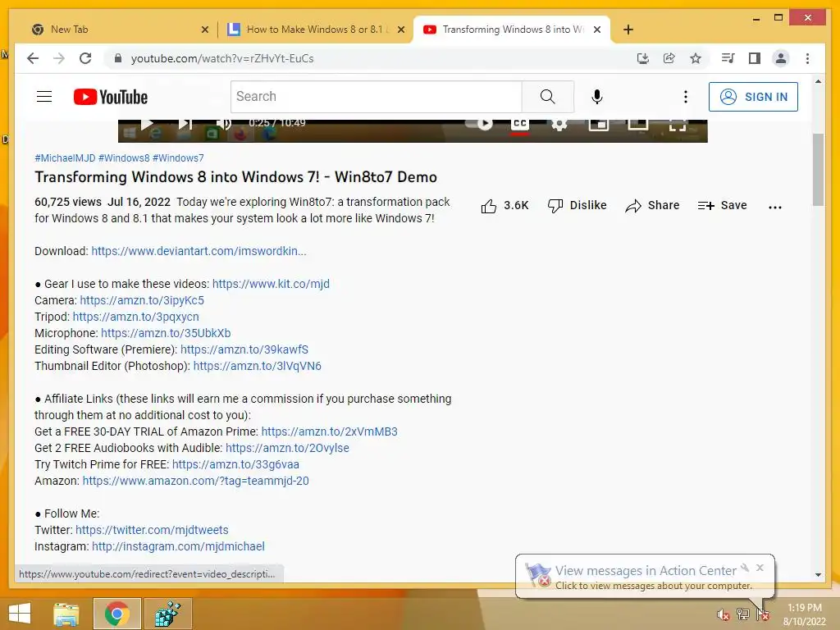Switch to How to Make Windows 8 tab
The image size is (840, 630).
pos(315,30)
